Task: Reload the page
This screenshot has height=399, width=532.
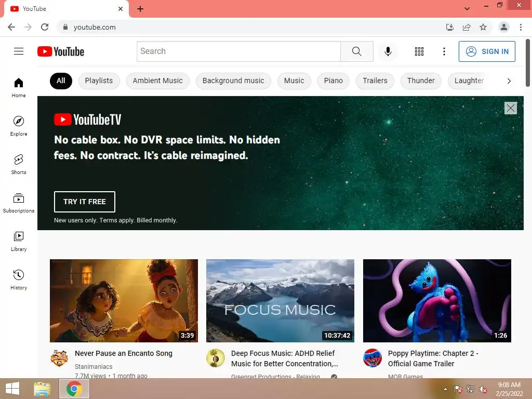Action: point(45,27)
